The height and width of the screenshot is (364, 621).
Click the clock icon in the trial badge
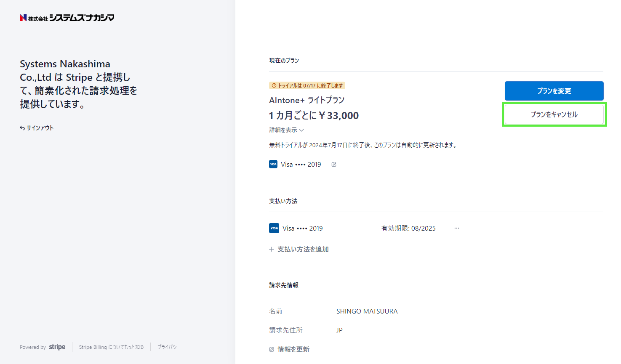pyautogui.click(x=274, y=86)
